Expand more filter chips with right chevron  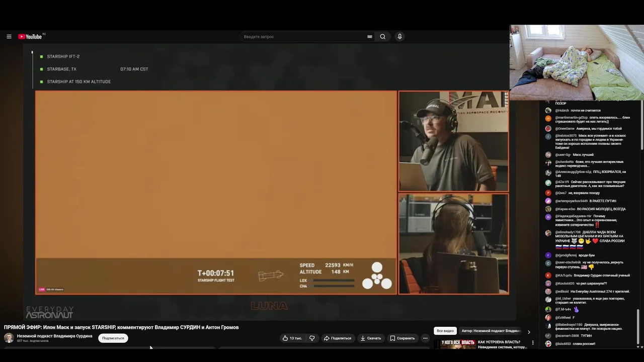tap(529, 332)
